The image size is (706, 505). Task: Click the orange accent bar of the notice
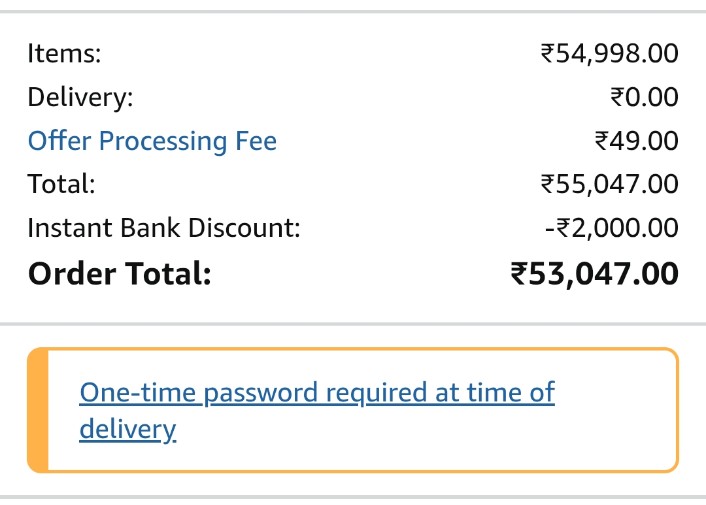[37, 410]
